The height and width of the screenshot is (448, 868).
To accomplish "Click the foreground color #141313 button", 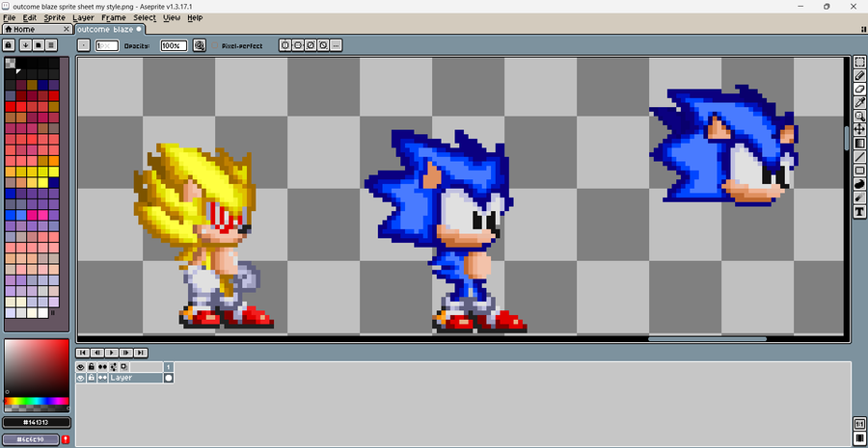I will click(37, 423).
